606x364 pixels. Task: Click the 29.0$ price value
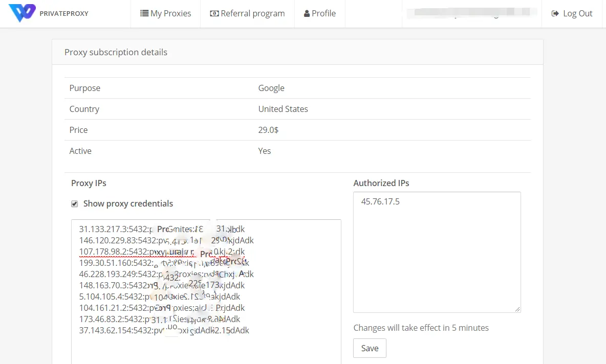268,130
